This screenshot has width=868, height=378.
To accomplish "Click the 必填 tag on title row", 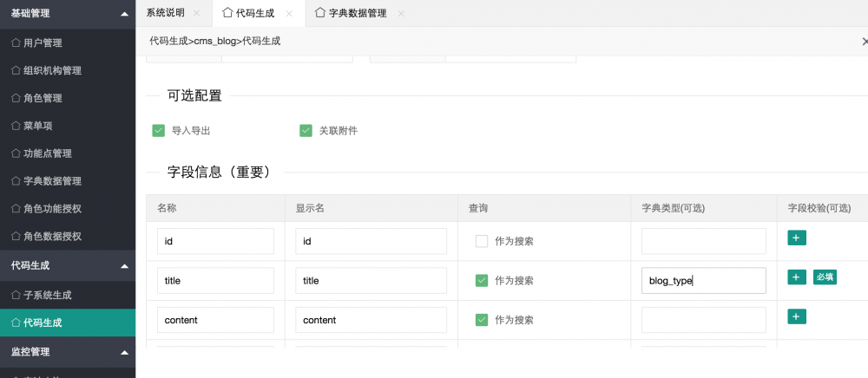I will (x=825, y=277).
